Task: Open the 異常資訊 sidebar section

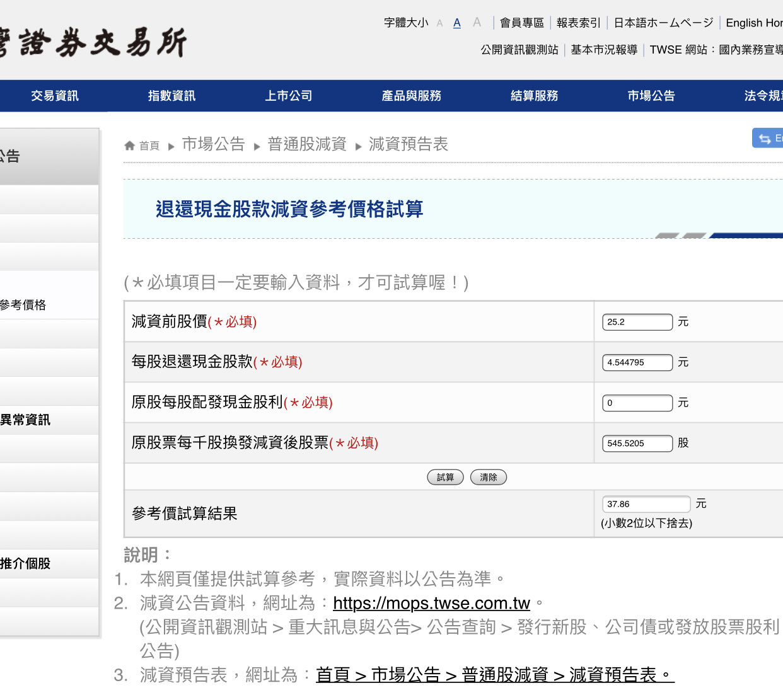Action: [x=25, y=420]
